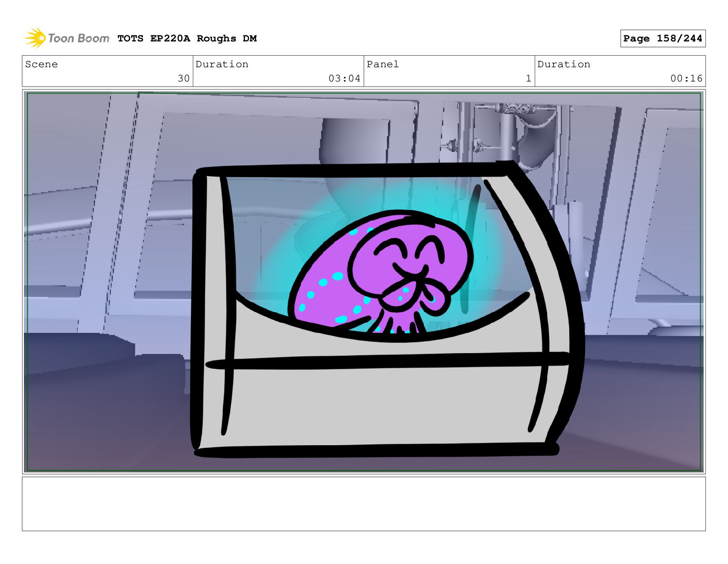Screen dimensions: 728x564
Task: Select the "Scene" header label
Action: click(x=41, y=64)
